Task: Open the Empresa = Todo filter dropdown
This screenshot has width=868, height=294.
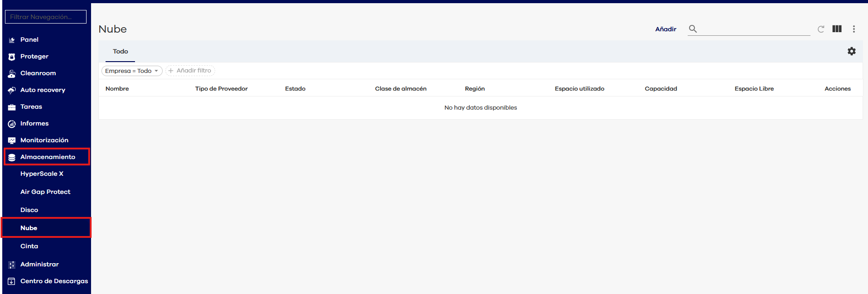Action: 132,71
